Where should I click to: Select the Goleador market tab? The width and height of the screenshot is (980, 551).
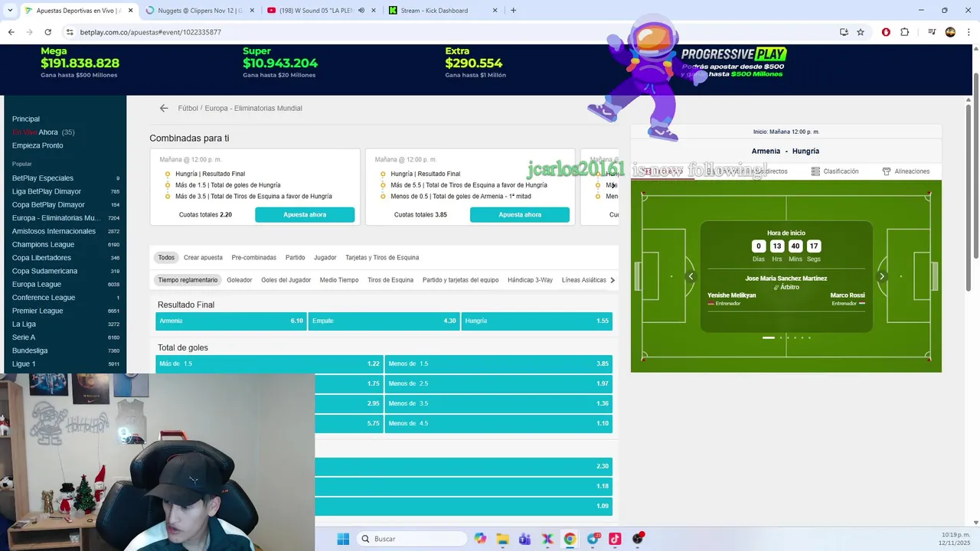tap(240, 280)
